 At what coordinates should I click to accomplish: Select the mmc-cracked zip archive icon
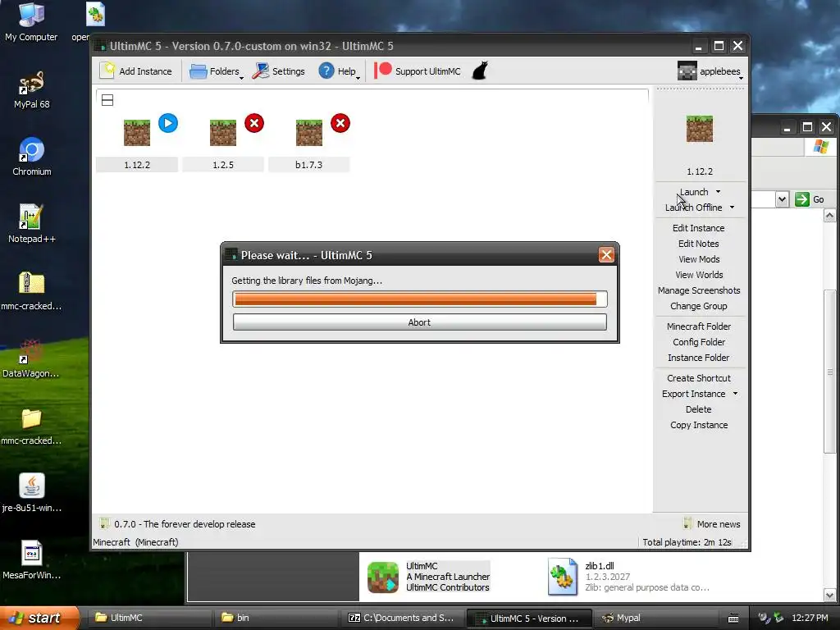pyautogui.click(x=32, y=291)
